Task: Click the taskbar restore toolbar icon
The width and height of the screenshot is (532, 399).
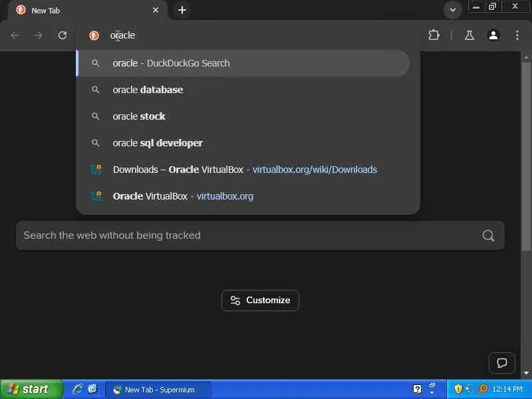Action: 432,385
